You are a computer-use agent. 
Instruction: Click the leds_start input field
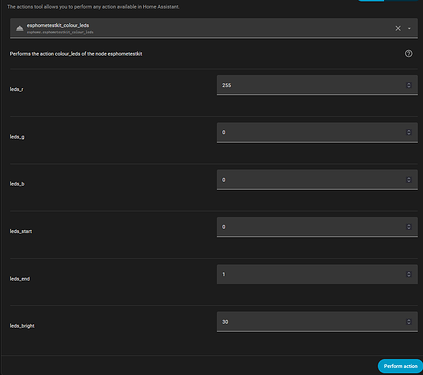[317, 227]
